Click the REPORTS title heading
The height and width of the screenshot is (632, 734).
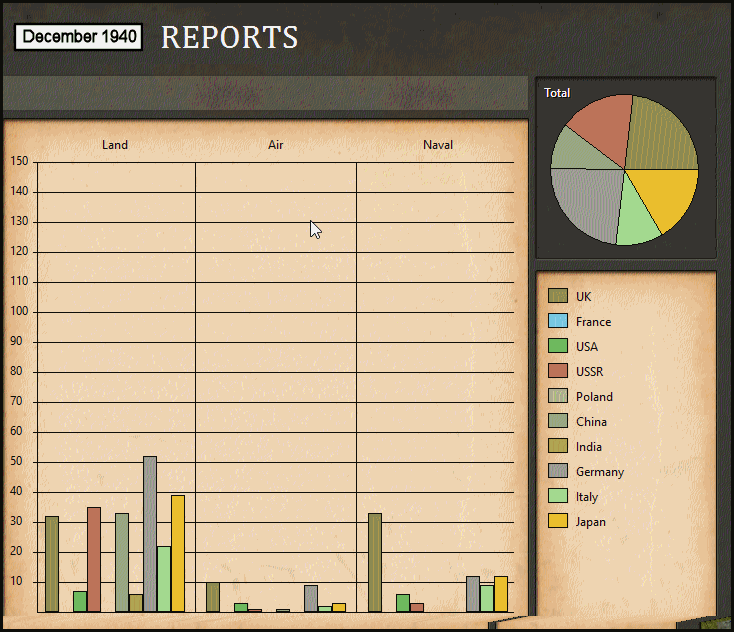[x=229, y=37]
